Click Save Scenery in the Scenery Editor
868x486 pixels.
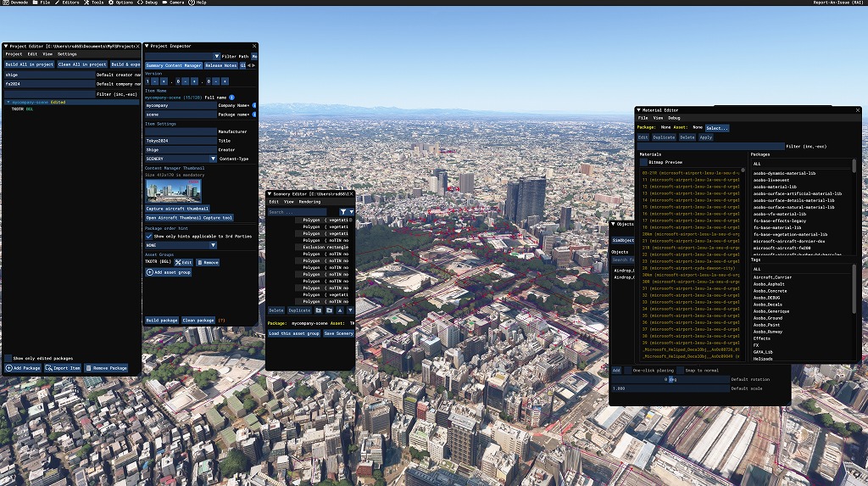click(x=338, y=333)
